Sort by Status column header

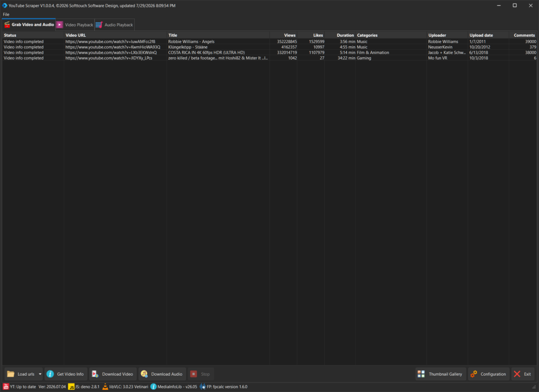coord(33,35)
